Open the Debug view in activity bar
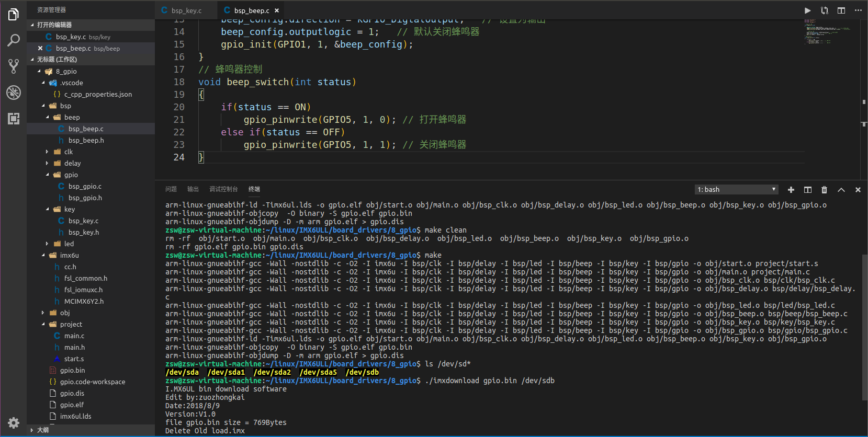 tap(14, 93)
